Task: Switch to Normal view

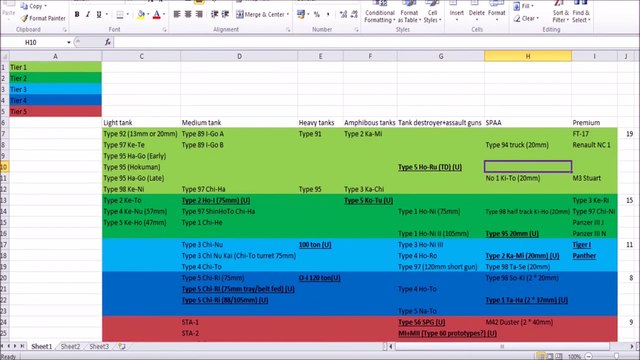Action: point(540,356)
